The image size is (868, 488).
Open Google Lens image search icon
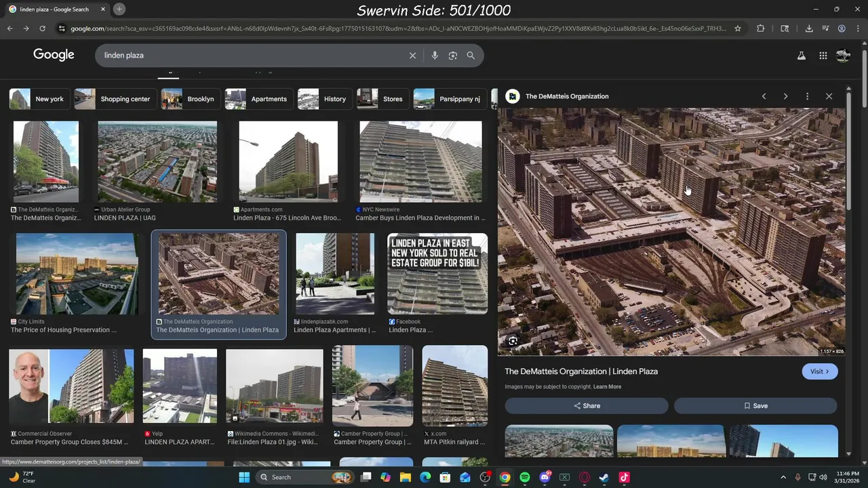(453, 56)
